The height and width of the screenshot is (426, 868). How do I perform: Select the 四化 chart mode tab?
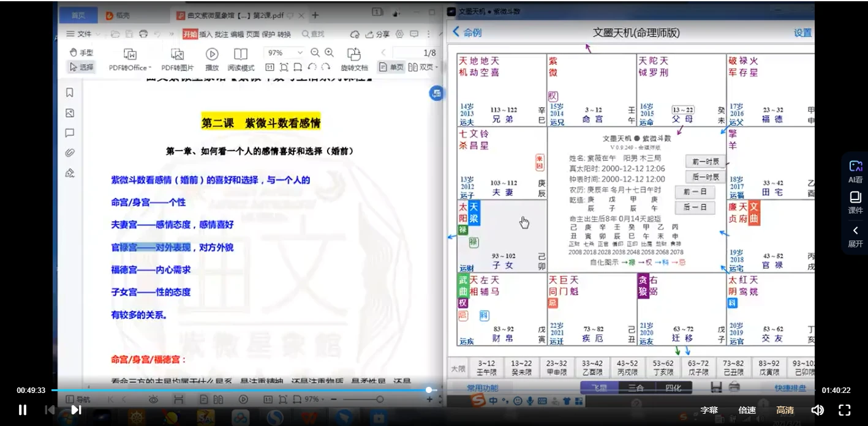click(x=673, y=387)
